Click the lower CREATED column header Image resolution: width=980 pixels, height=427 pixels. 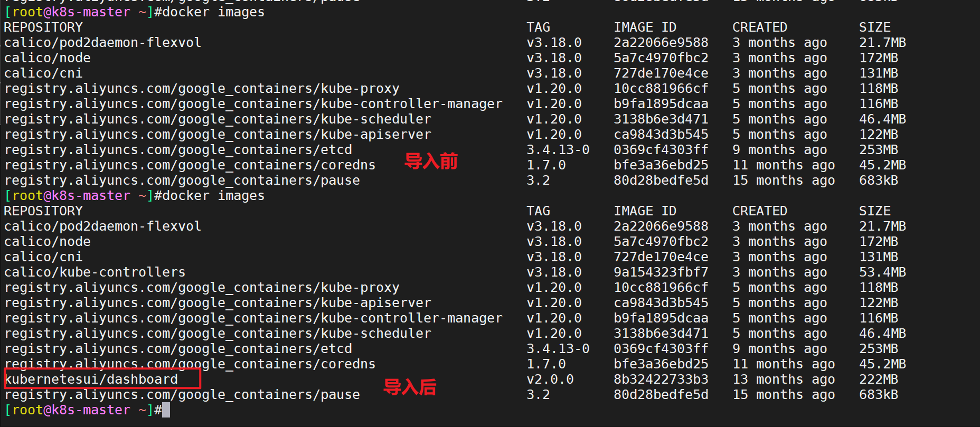760,211
